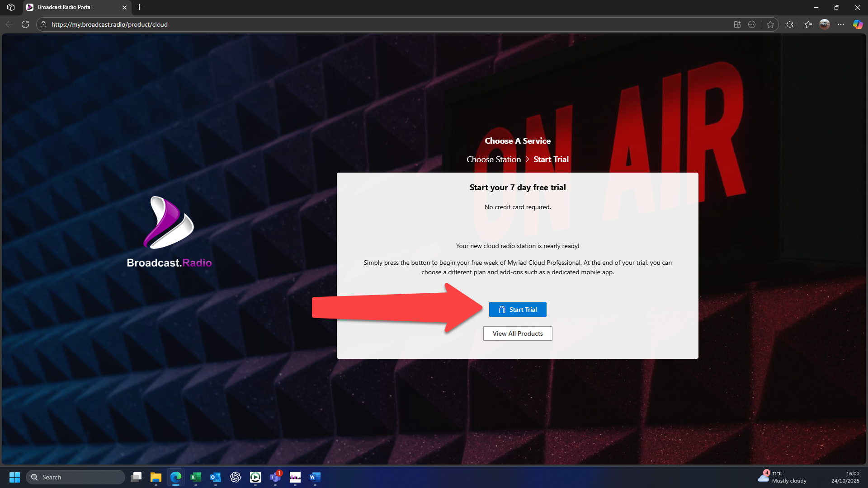Click the Windows Search box
Image resolution: width=868 pixels, height=488 pixels.
tap(75, 477)
